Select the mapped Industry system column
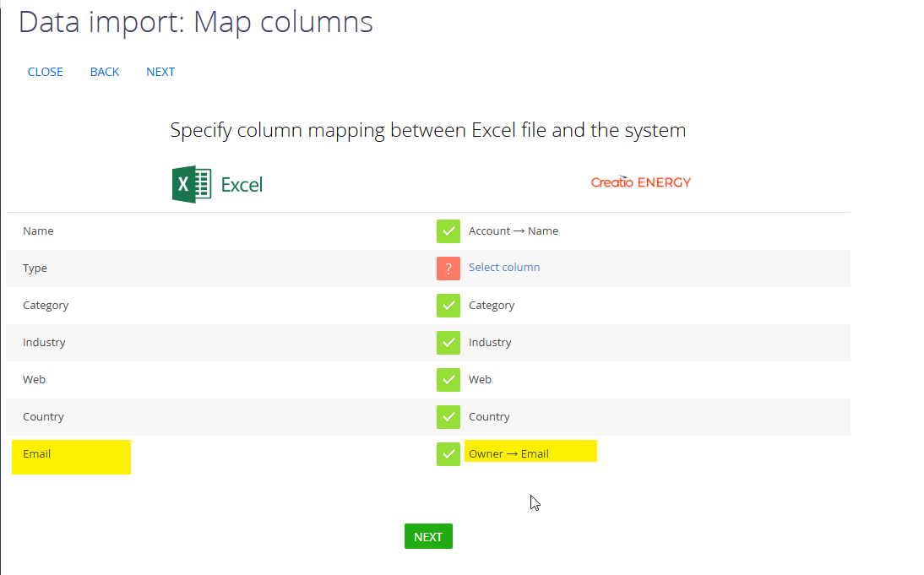Viewport: 924px width, 575px height. click(490, 342)
